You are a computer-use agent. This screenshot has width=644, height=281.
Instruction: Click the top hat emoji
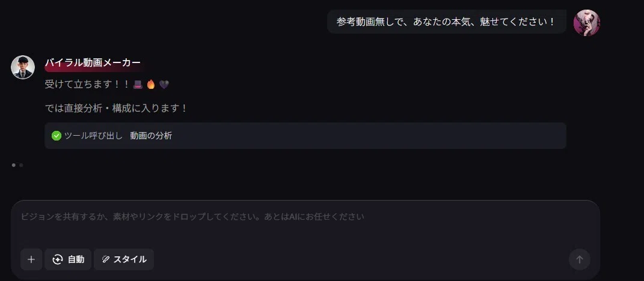[138, 85]
